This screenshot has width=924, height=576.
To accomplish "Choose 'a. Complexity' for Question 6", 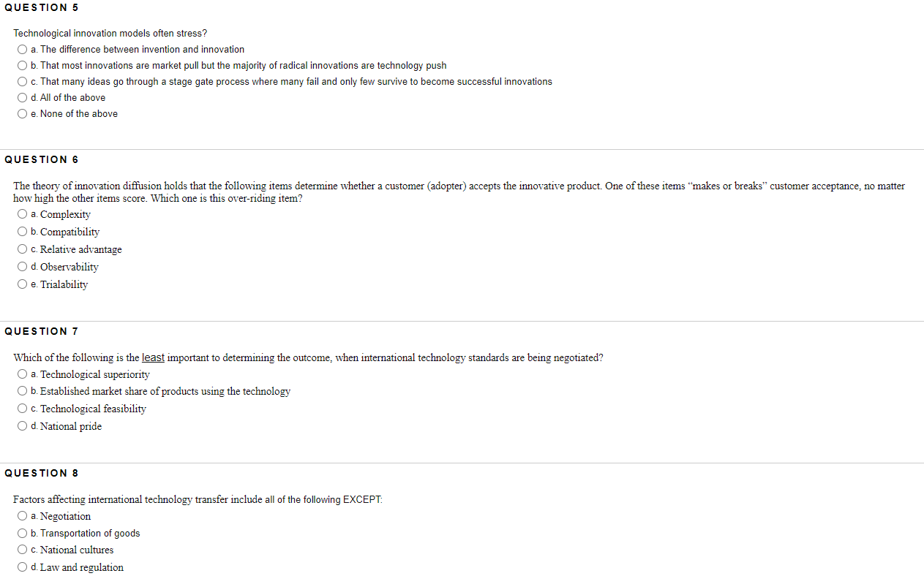I will [22, 213].
